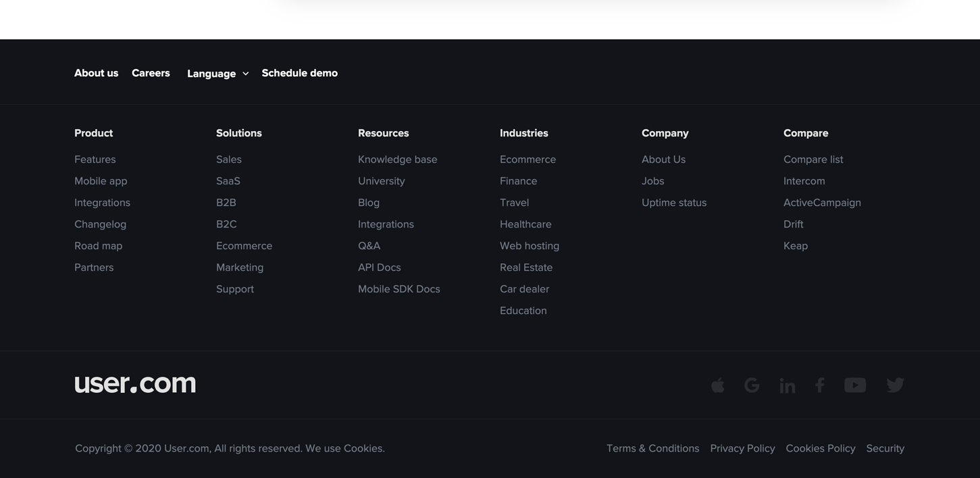The width and height of the screenshot is (980, 478).
Task: Open the YouTube channel icon
Action: [855, 385]
